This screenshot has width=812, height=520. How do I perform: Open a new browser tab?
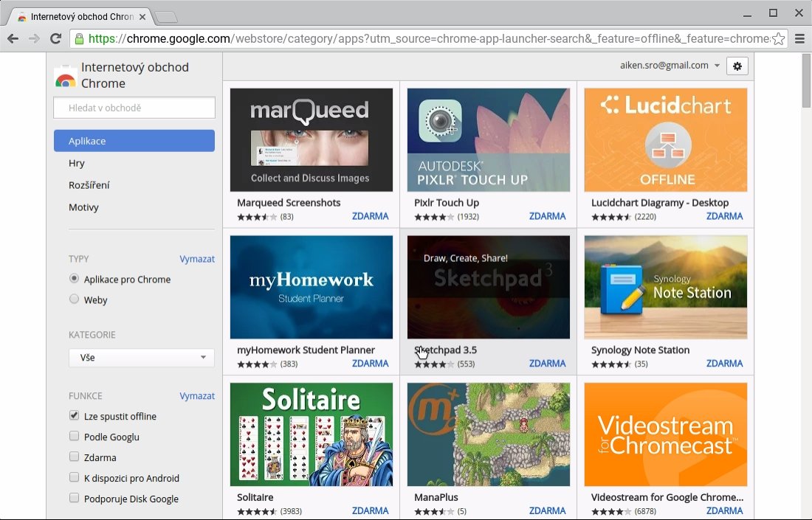pos(166,17)
